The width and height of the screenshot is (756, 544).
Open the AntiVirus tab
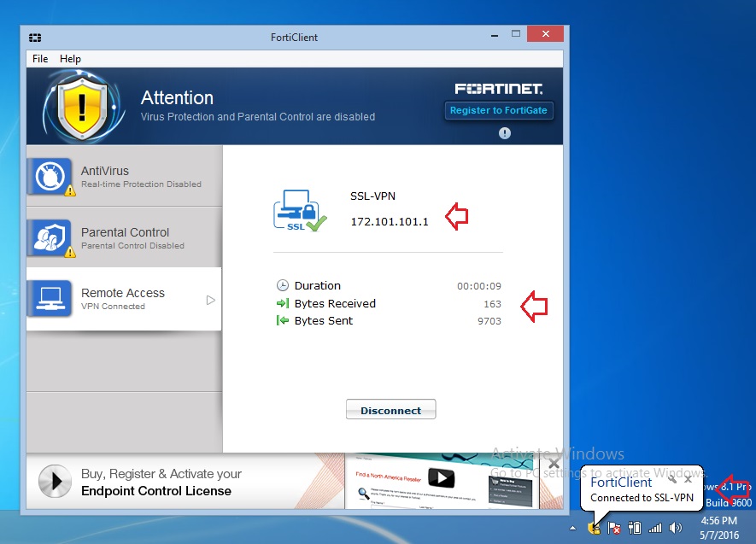click(125, 177)
